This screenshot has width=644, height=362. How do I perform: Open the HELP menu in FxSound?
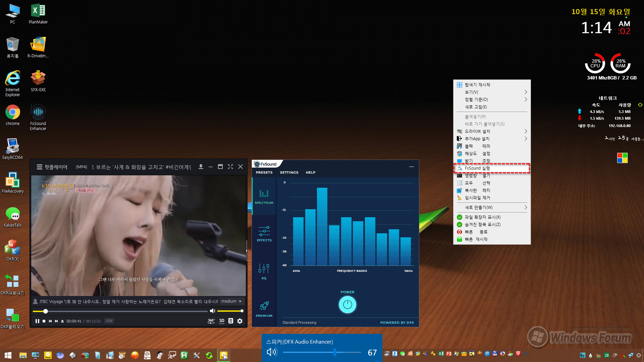click(x=310, y=172)
